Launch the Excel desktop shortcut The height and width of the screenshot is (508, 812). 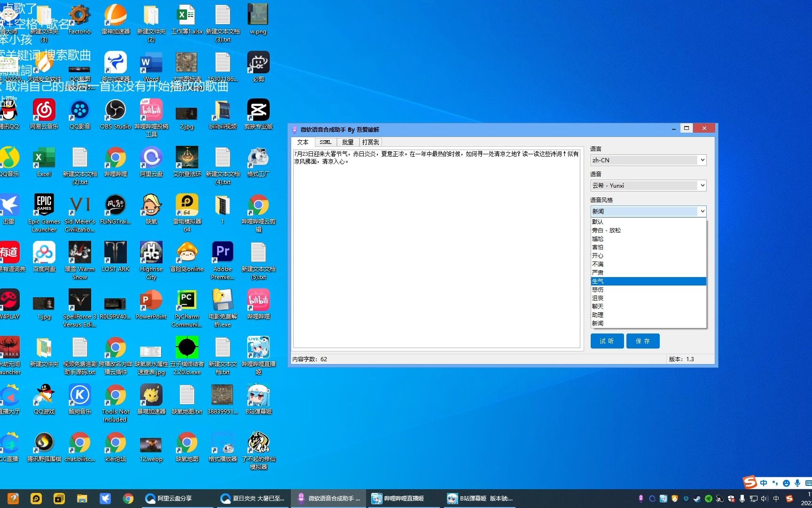(44, 162)
